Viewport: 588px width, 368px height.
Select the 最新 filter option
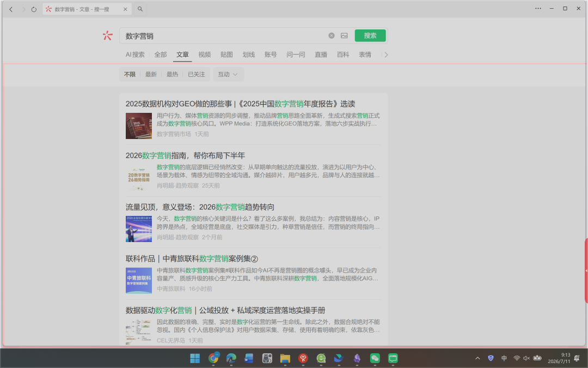click(x=151, y=74)
